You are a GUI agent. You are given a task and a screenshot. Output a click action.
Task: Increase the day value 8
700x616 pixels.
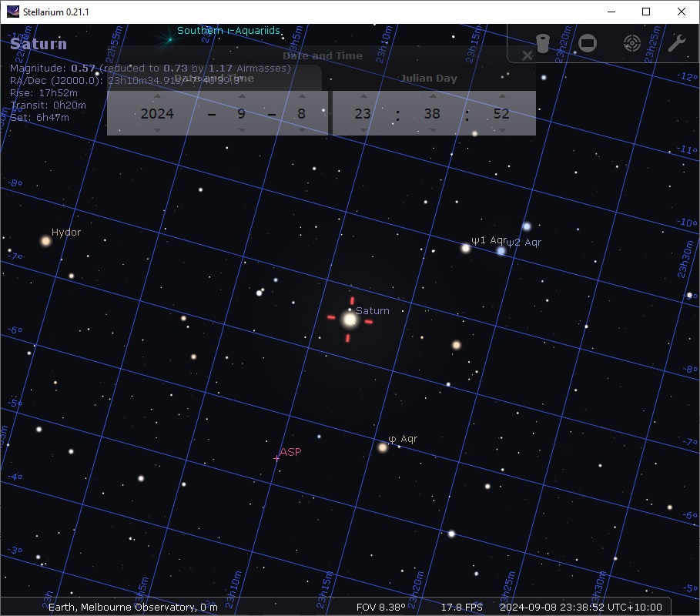click(302, 96)
